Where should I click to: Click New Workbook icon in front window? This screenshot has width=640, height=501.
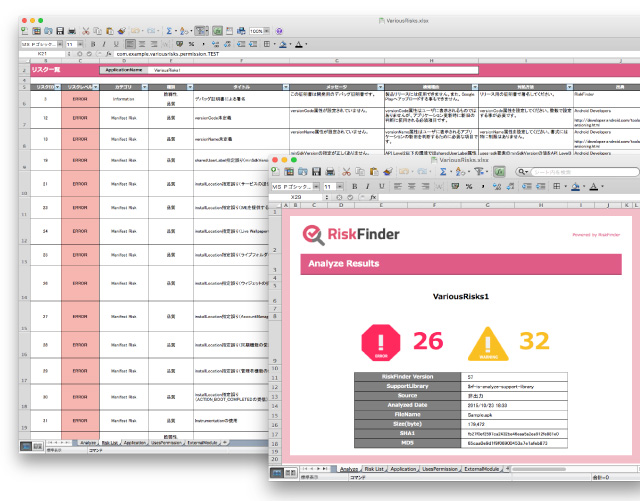click(x=276, y=171)
